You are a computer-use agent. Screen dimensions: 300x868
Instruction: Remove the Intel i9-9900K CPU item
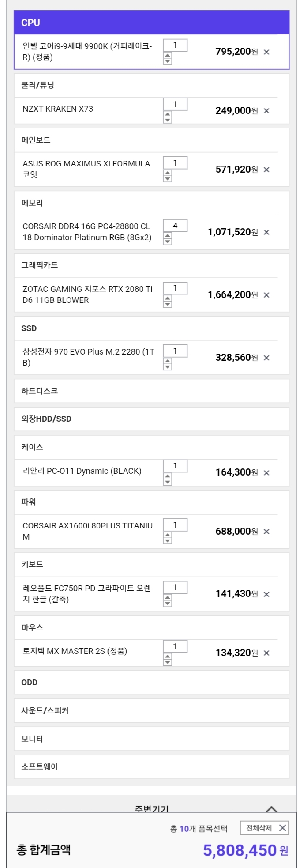tap(266, 52)
